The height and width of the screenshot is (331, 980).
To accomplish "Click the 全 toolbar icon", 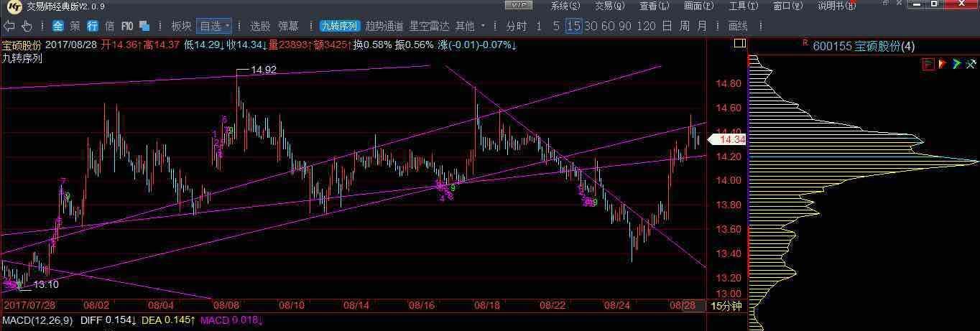I will pos(58,26).
